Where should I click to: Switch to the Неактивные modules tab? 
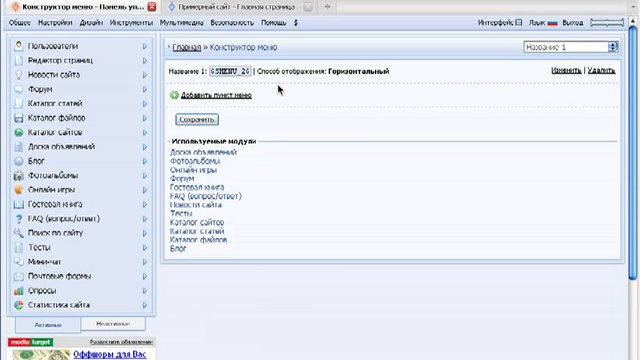[x=113, y=324]
